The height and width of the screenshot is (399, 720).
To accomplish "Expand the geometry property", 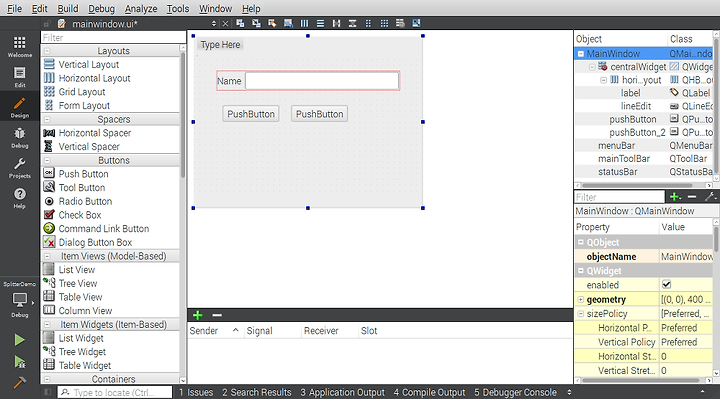I will click(581, 299).
